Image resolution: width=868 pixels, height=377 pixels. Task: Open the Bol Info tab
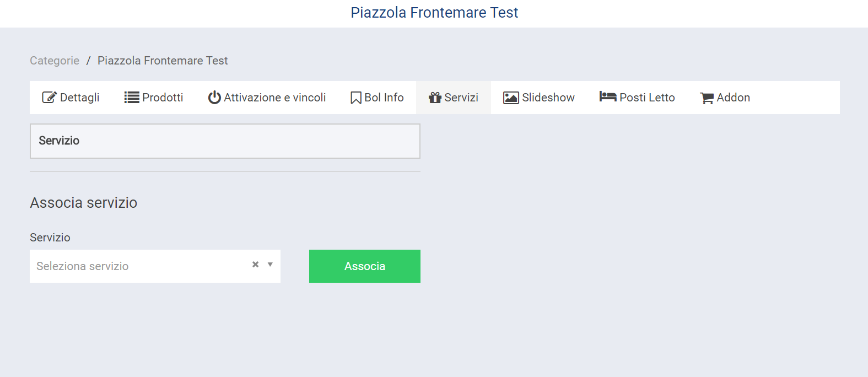(x=384, y=98)
